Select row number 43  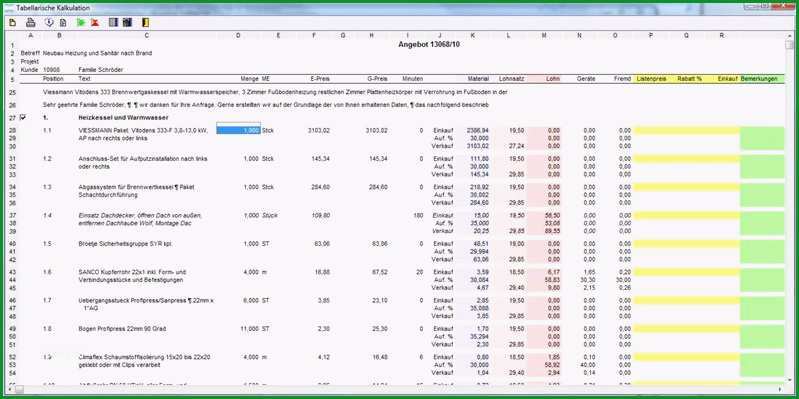(x=12, y=273)
